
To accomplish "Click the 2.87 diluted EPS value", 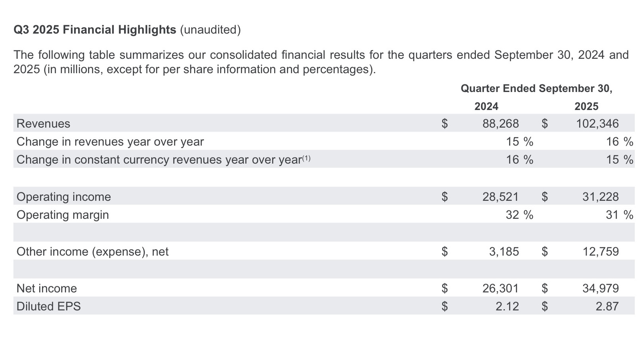I will (x=607, y=306).
